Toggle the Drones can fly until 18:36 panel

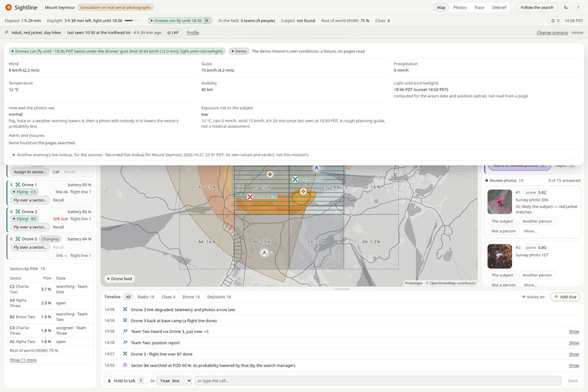(180, 20)
